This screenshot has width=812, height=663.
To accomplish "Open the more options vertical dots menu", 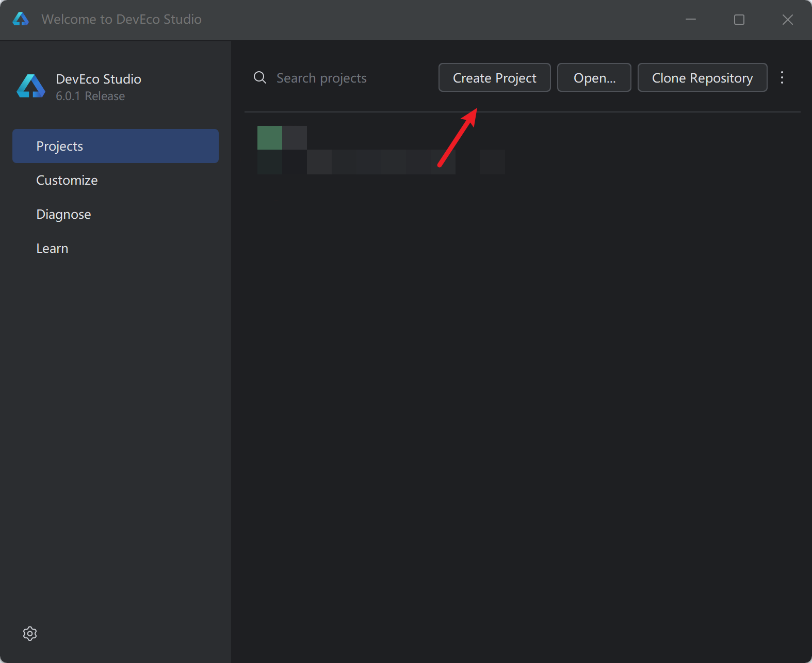I will click(782, 77).
